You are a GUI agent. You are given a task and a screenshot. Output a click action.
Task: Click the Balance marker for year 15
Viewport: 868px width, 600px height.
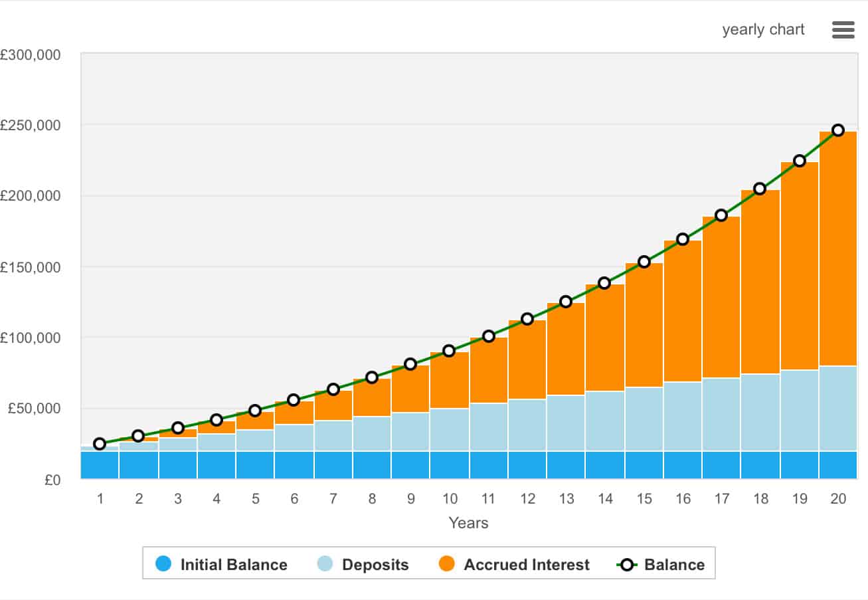pos(644,262)
